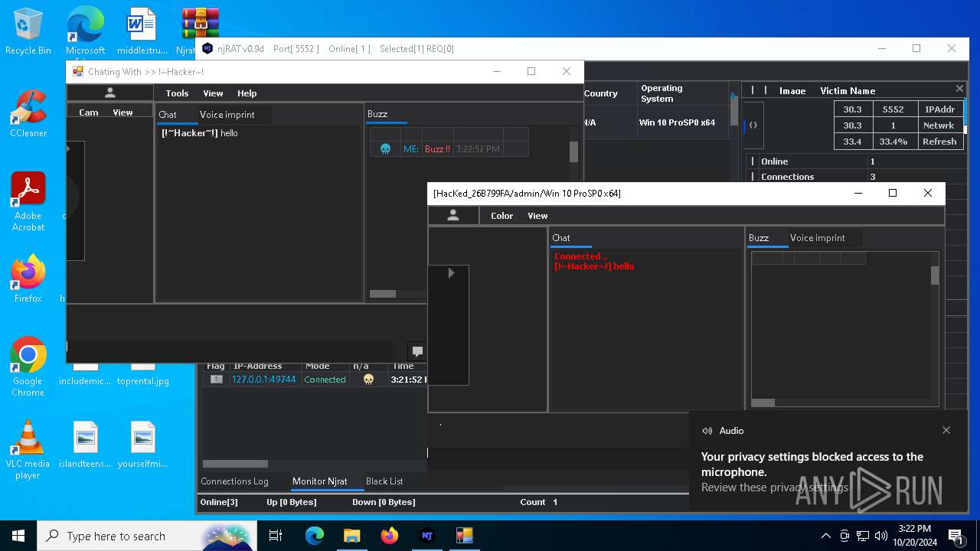Open middlestru Word document on desktop
Image resolution: width=980 pixels, height=551 pixels.
click(x=142, y=31)
